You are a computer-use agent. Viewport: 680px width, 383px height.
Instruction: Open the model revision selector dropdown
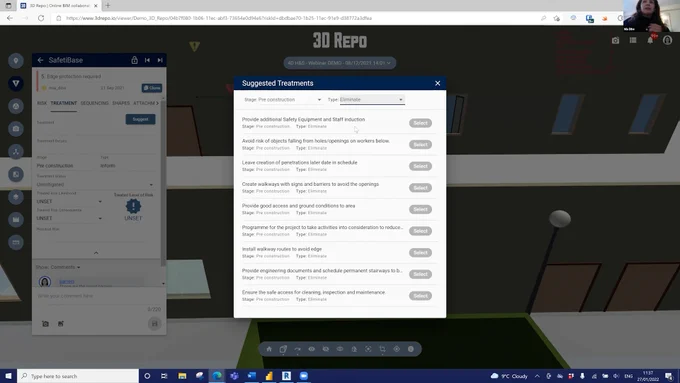pyautogui.click(x=340, y=63)
